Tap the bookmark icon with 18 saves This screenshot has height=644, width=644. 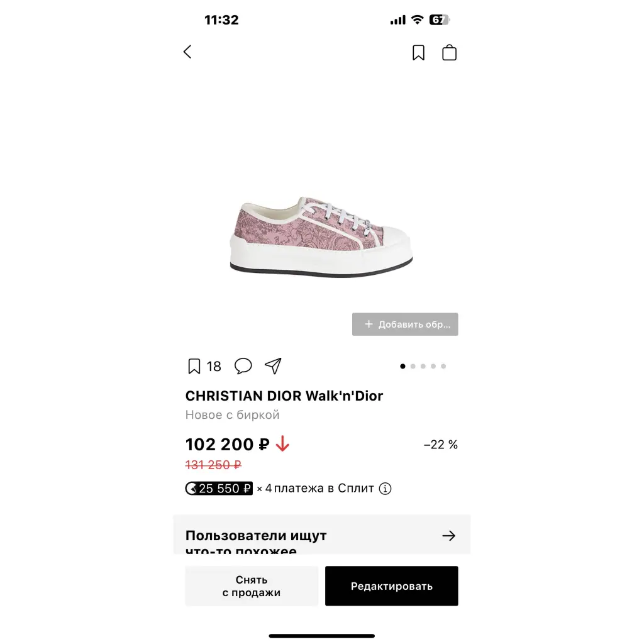point(194,366)
